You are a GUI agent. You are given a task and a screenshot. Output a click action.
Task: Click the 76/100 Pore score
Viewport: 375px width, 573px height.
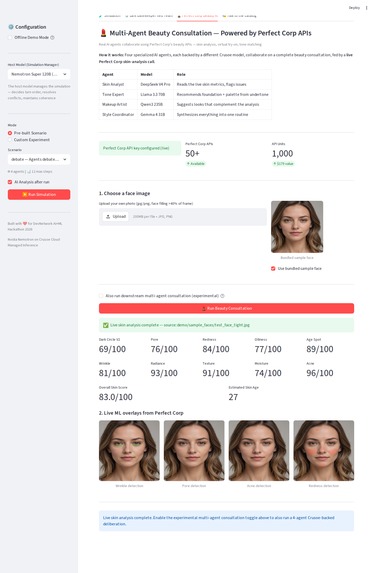pyautogui.click(x=164, y=349)
